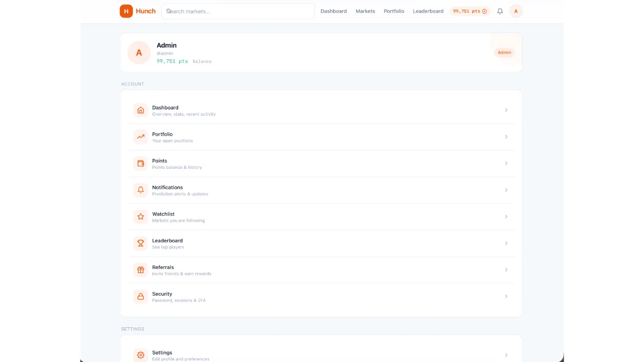The height and width of the screenshot is (362, 644).
Task: Click 'Overview, stats, recent activity' subtitle
Action: click(x=184, y=114)
